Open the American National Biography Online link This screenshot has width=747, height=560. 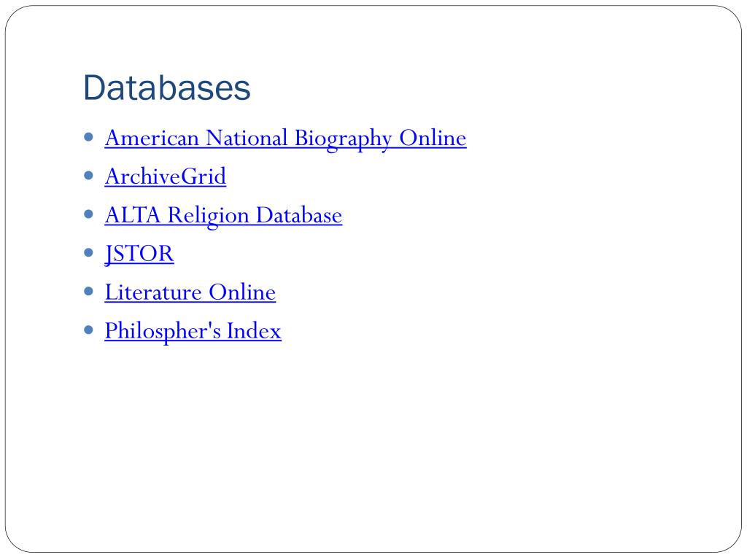coord(285,138)
